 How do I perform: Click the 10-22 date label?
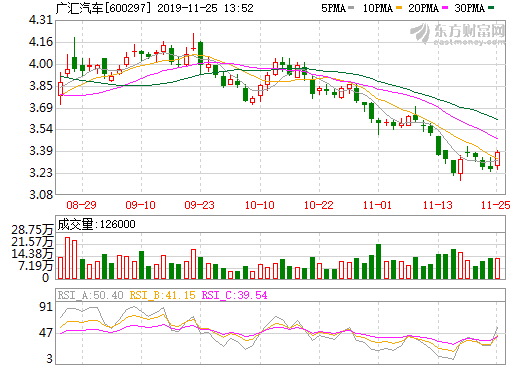coord(319,205)
